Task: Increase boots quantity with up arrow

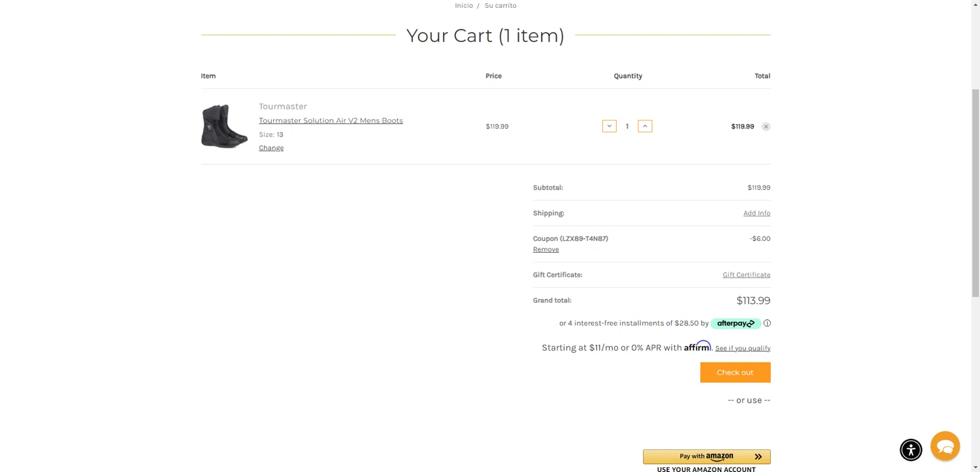Action: 645,126
